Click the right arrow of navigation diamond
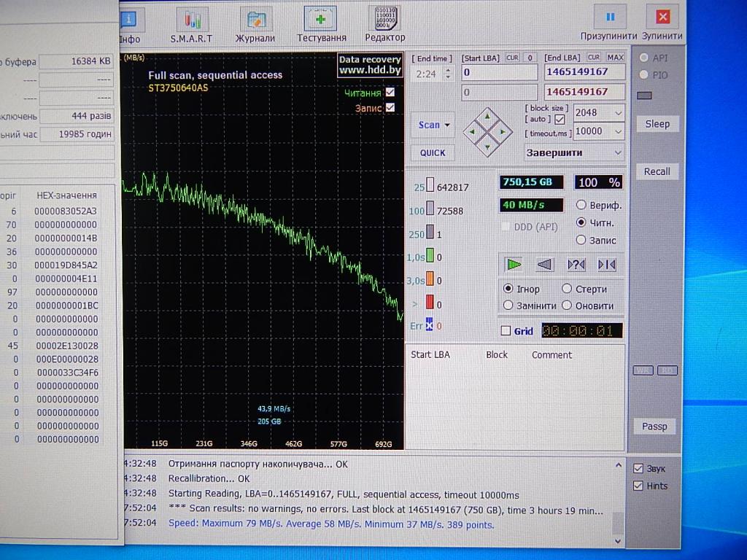Image resolution: width=747 pixels, height=560 pixels. pos(503,131)
